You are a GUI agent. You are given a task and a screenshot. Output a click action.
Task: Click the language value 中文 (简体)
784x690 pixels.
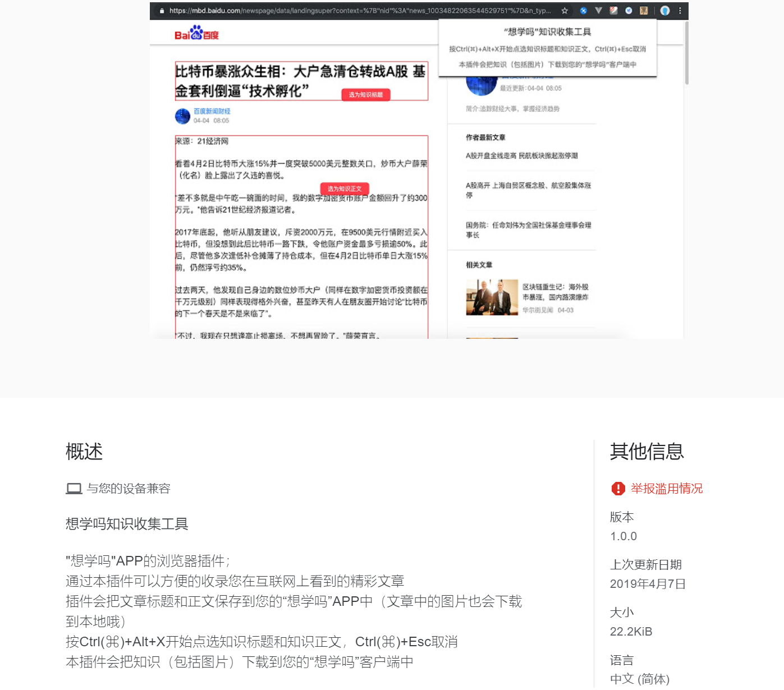coord(640,679)
